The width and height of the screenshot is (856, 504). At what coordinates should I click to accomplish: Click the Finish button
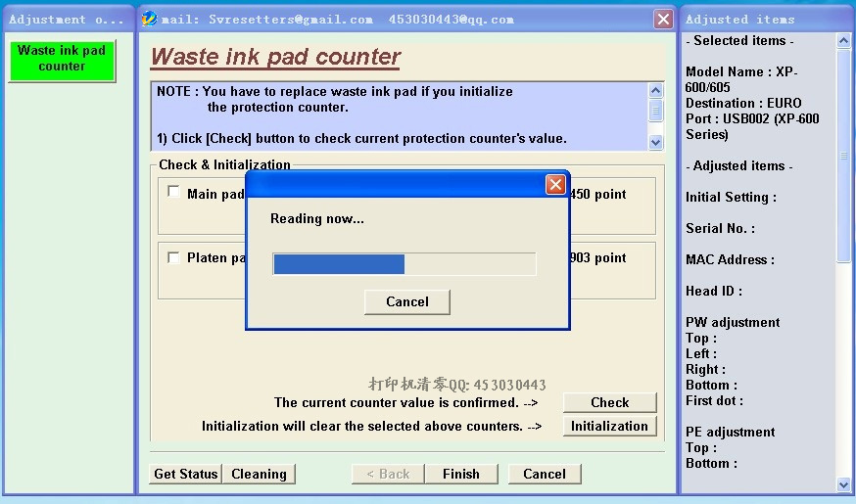[461, 474]
